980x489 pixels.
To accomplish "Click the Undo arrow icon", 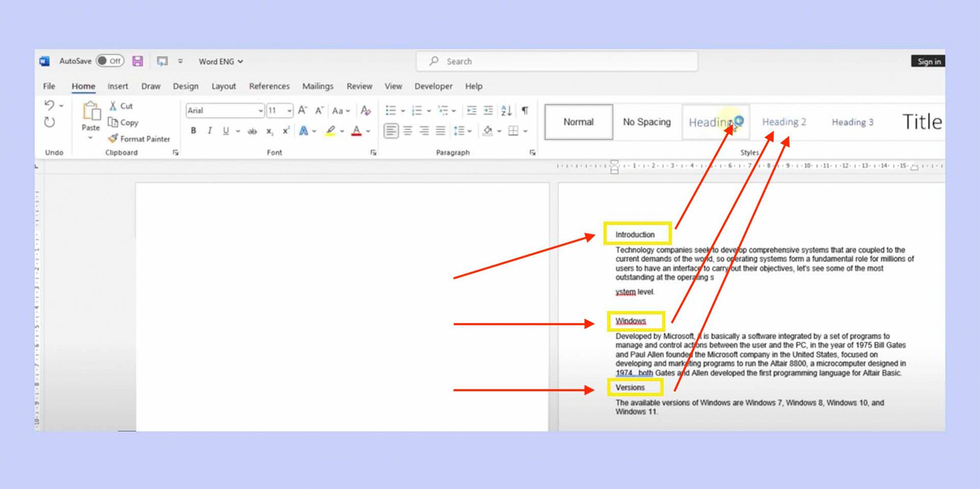I will pyautogui.click(x=49, y=105).
